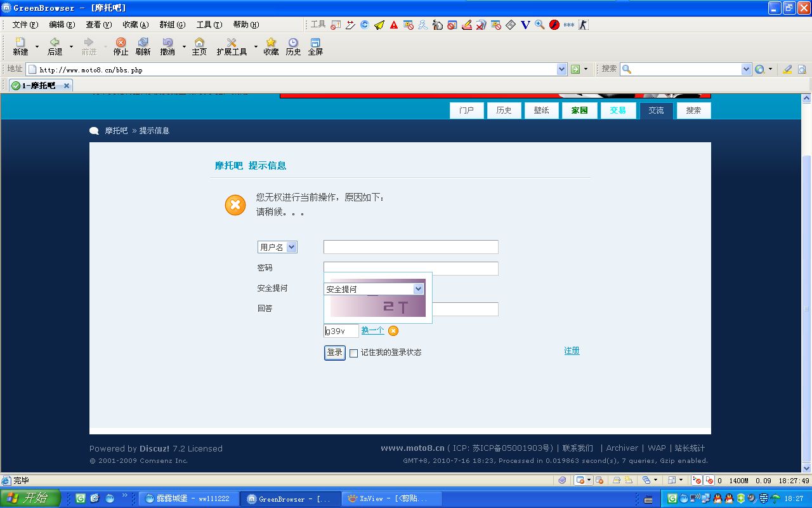The width and height of the screenshot is (812, 508).
Task: Open the 帮助(H) menu
Action: point(246,25)
